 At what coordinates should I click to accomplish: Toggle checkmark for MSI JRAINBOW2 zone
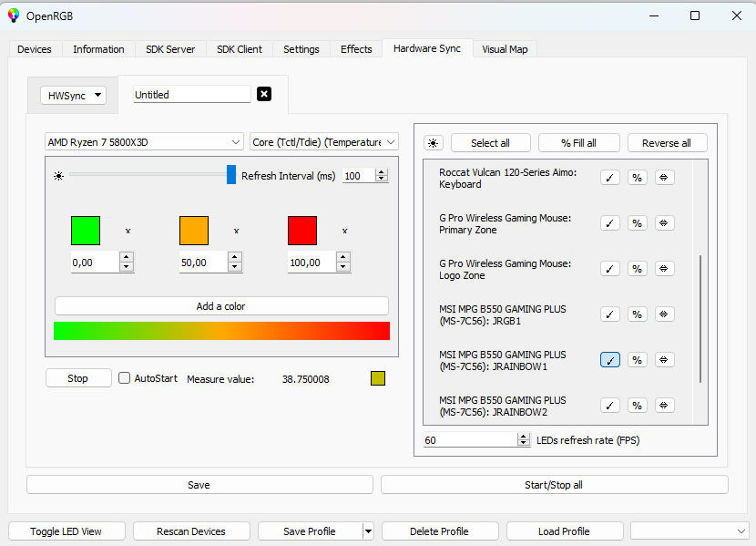[610, 406]
